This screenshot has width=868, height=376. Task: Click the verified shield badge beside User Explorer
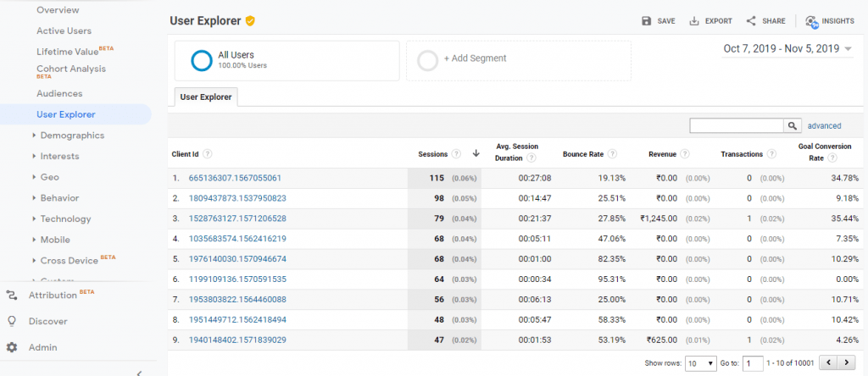tap(250, 21)
